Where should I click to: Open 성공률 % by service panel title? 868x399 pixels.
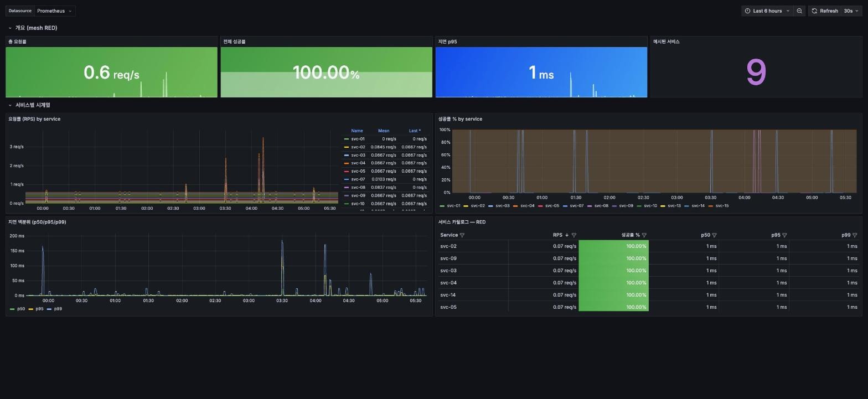pos(460,119)
